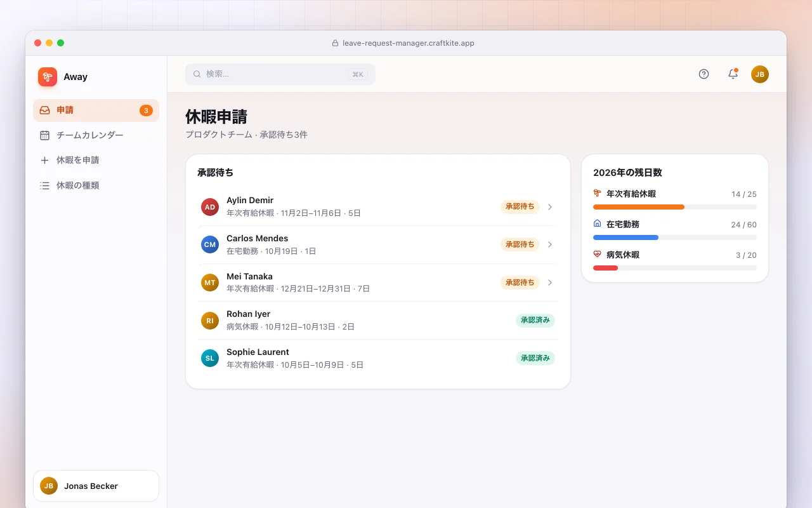Click Aylin Demir's AD avatar
812x508 pixels.
click(x=210, y=207)
